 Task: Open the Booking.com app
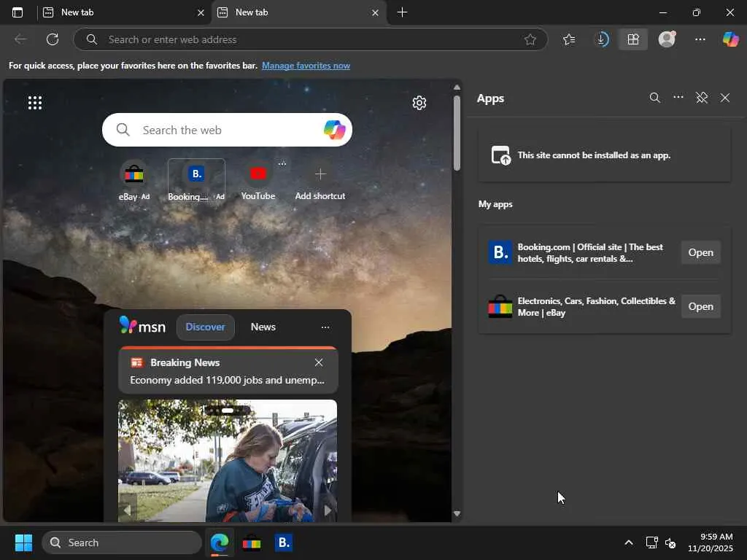(x=700, y=252)
